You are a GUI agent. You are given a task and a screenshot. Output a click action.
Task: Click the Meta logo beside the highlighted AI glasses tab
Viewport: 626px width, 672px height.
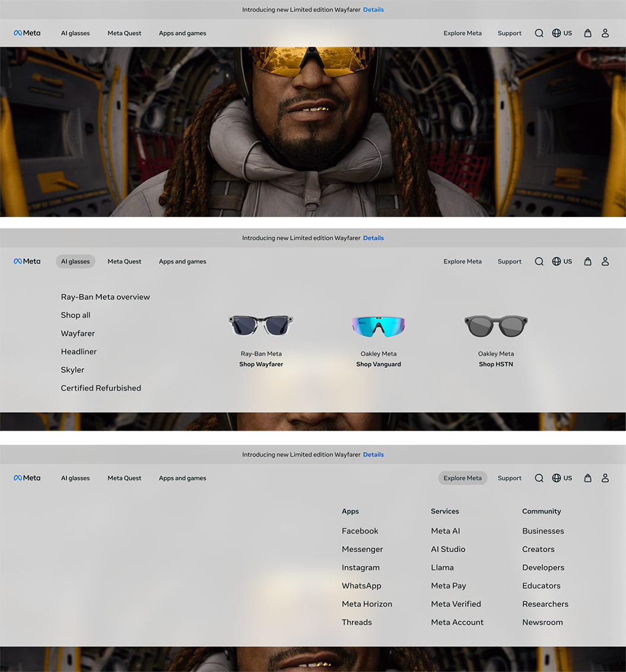[27, 262]
